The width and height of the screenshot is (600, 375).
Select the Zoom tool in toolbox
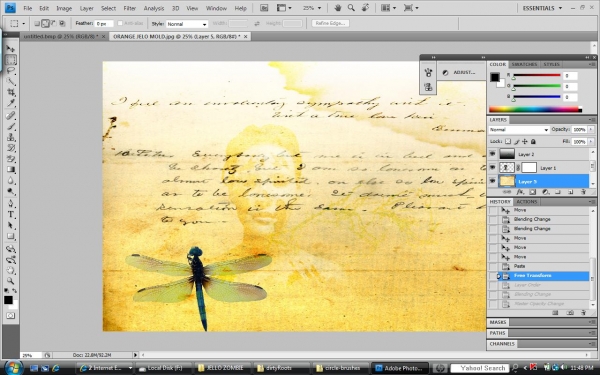(x=11, y=280)
